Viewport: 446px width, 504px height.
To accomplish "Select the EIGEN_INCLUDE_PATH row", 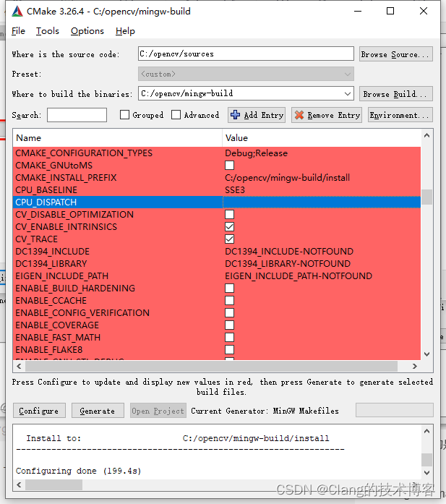I will pos(217,276).
